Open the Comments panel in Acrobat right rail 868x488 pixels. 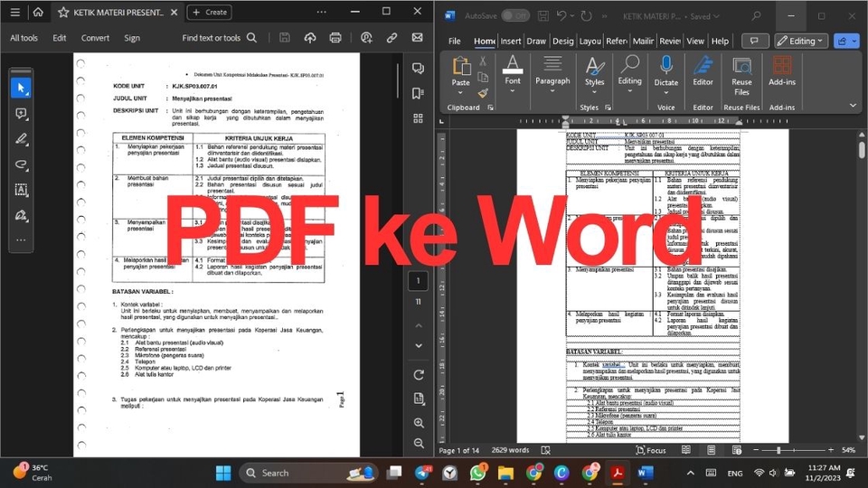419,68
